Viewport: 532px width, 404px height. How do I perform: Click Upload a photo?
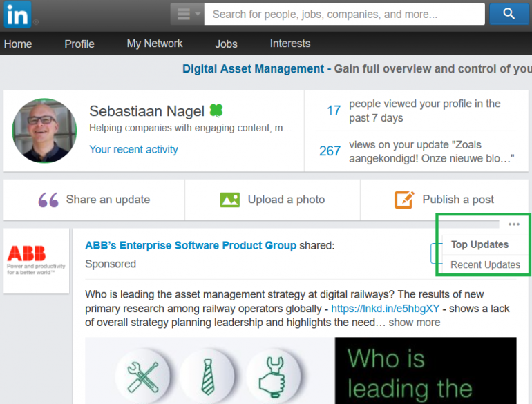pos(286,200)
